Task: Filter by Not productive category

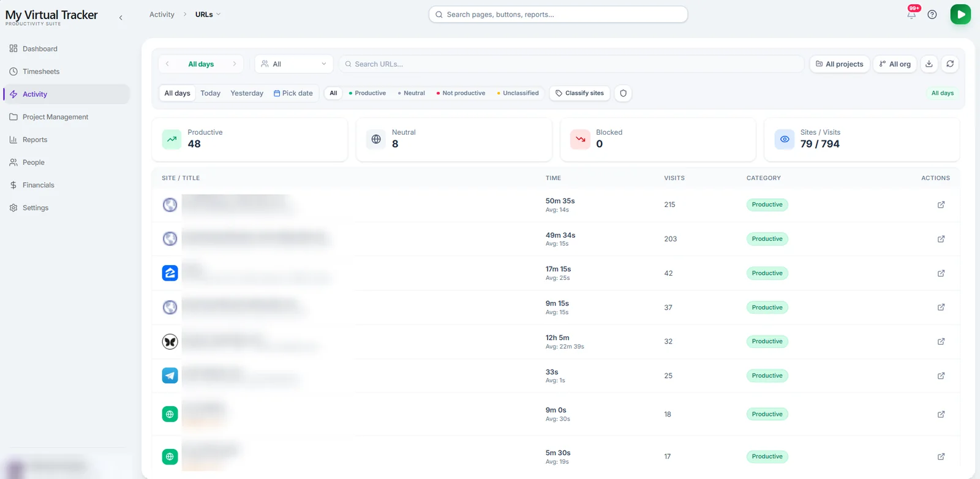Action: coord(461,93)
